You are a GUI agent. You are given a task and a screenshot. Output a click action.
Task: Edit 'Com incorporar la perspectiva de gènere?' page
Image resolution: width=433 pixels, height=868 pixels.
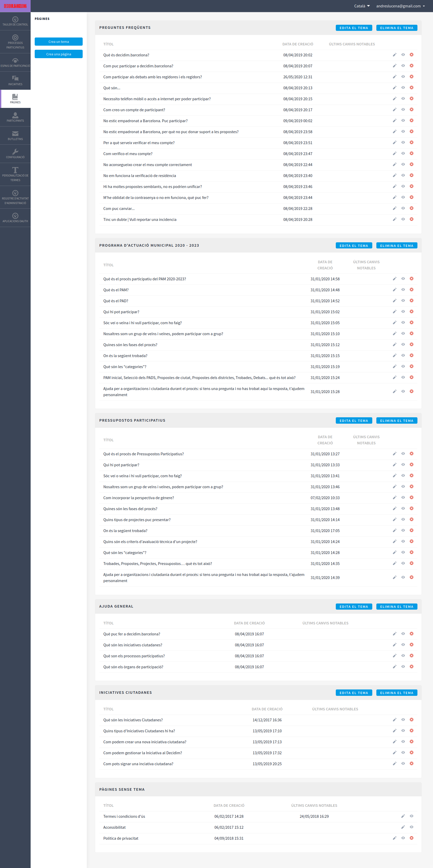[394, 497]
